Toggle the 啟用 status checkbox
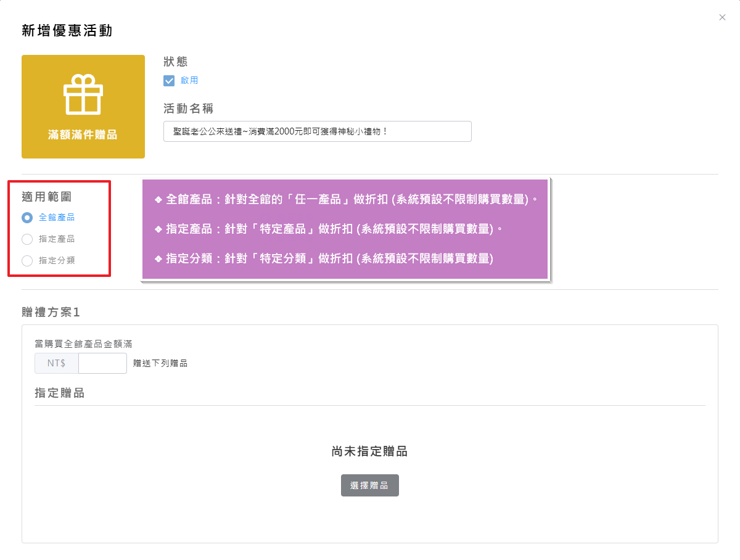The width and height of the screenshot is (740, 560). click(169, 81)
